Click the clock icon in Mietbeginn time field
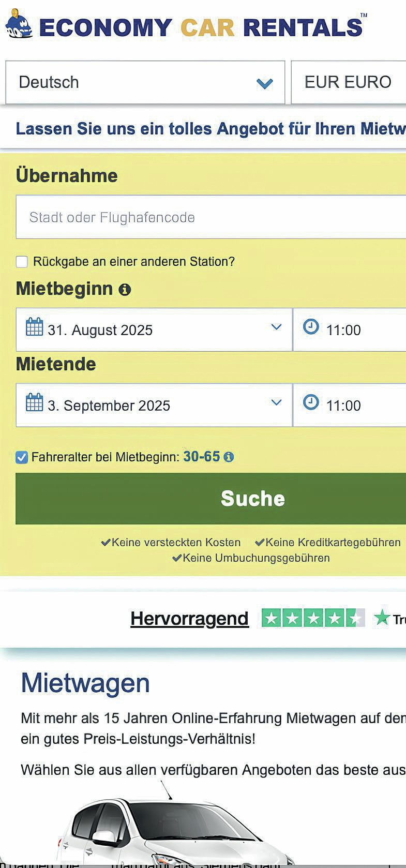406x868 pixels. coord(311,326)
